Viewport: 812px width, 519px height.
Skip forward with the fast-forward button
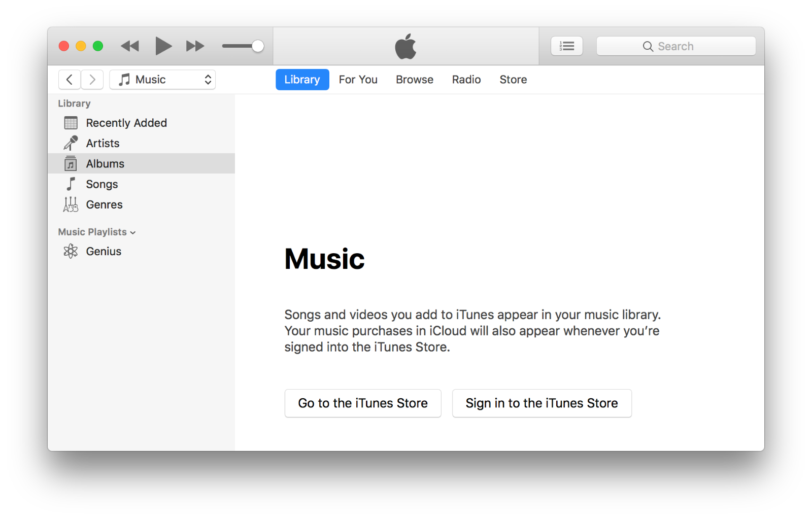(195, 46)
